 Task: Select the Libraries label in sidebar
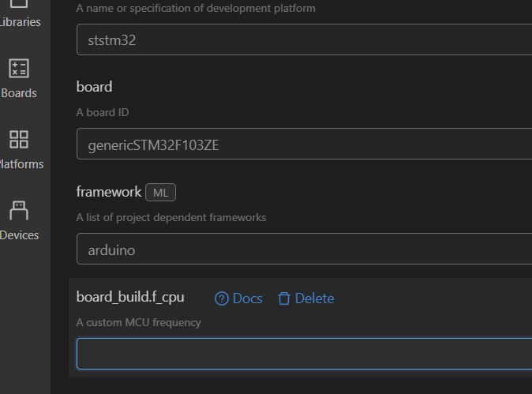21,22
